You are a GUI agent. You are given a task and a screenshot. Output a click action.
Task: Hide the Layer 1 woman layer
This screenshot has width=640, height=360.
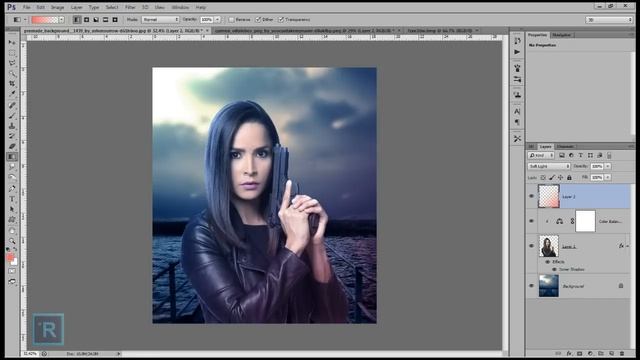pos(531,246)
